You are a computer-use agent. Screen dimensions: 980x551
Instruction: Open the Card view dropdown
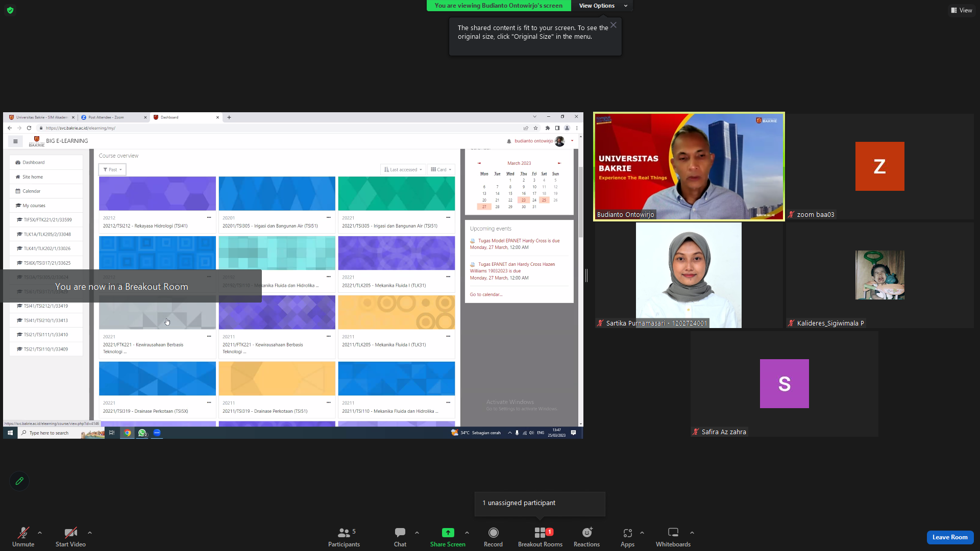click(x=441, y=170)
